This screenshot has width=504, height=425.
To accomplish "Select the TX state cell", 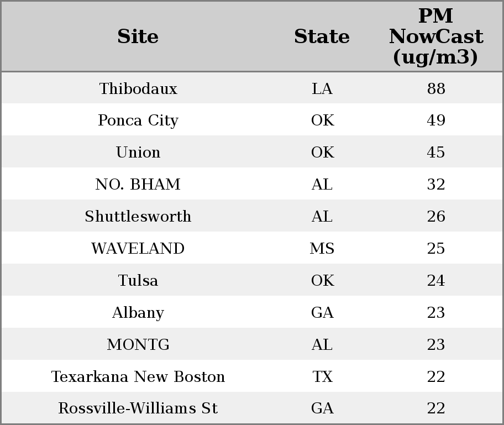I will (x=322, y=377).
